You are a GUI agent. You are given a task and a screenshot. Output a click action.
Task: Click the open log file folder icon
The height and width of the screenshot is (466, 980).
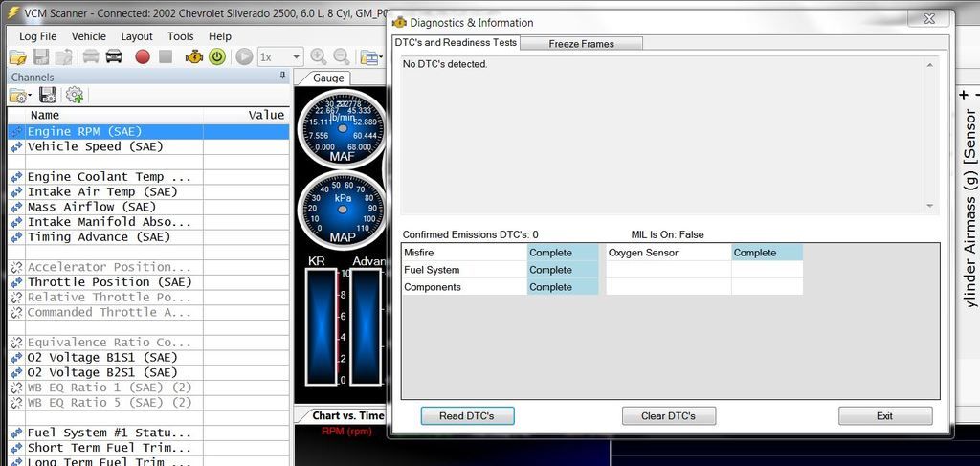click(x=16, y=56)
